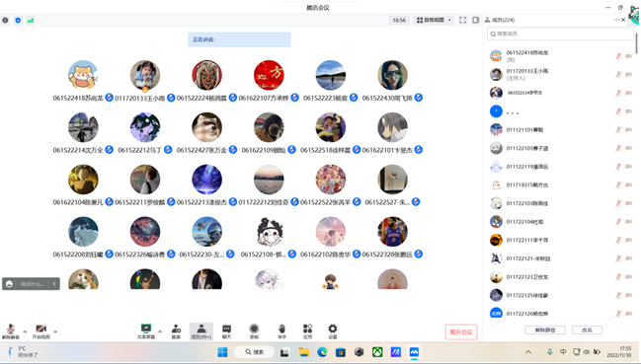This screenshot has width=641, height=364.
Task: Expand the arrow next to the microphone button
Action: [x=25, y=331]
